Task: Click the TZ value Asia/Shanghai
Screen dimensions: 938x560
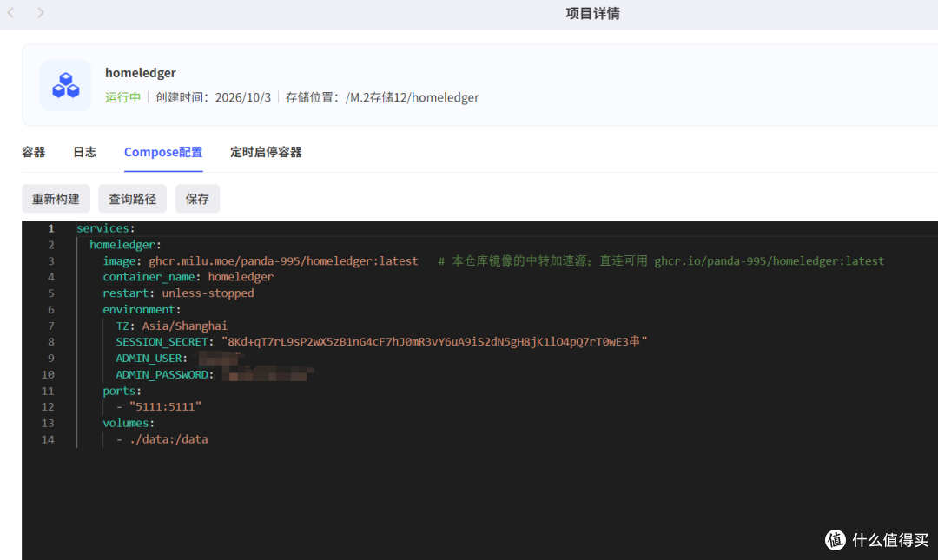Action: click(185, 326)
